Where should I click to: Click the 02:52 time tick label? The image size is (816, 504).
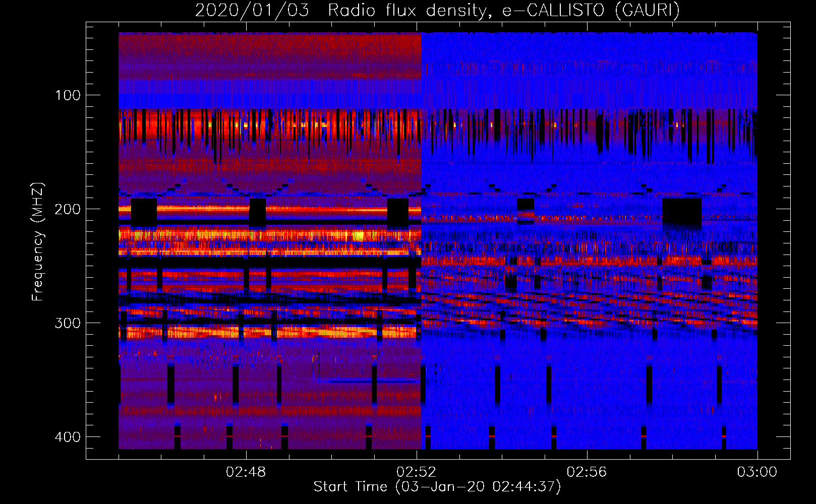[x=417, y=472]
